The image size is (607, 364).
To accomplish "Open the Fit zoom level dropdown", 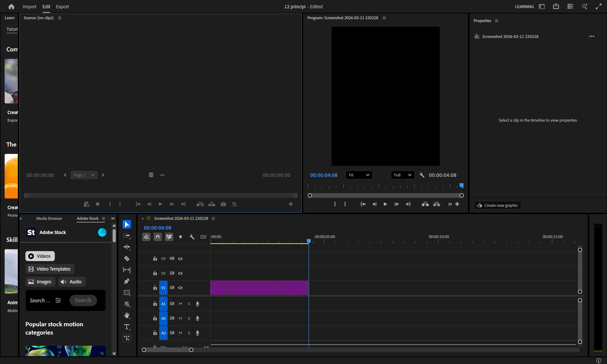I will pyautogui.click(x=359, y=175).
